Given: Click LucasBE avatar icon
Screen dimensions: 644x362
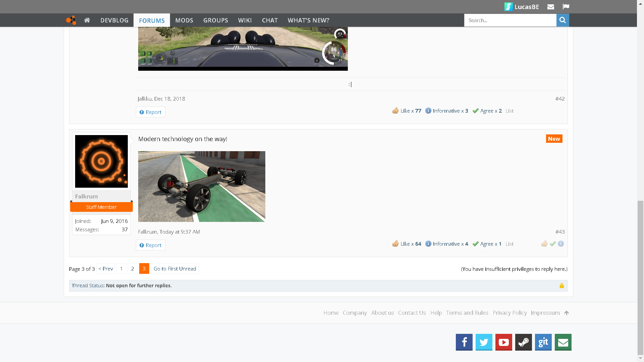Looking at the screenshot, I should [x=508, y=7].
